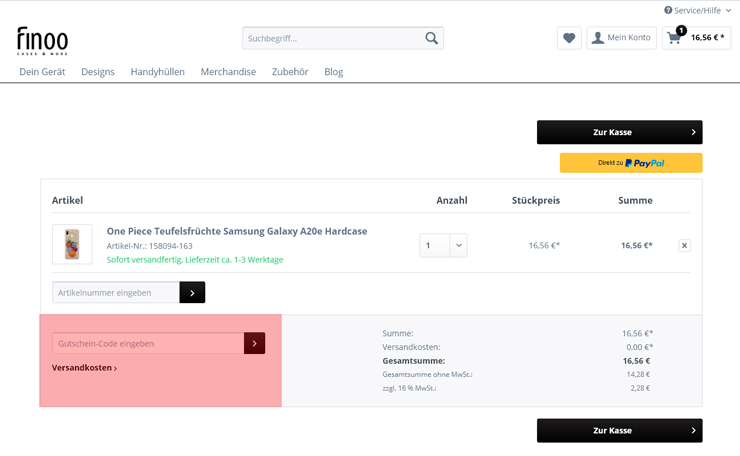Click the Sofort versandfertig delivery text
740x456 pixels.
pyautogui.click(x=195, y=260)
